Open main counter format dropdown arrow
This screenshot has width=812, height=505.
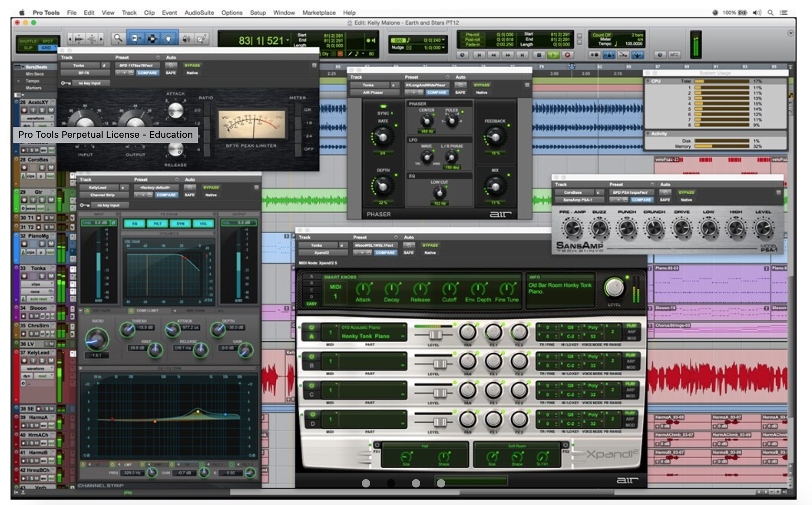[287, 40]
